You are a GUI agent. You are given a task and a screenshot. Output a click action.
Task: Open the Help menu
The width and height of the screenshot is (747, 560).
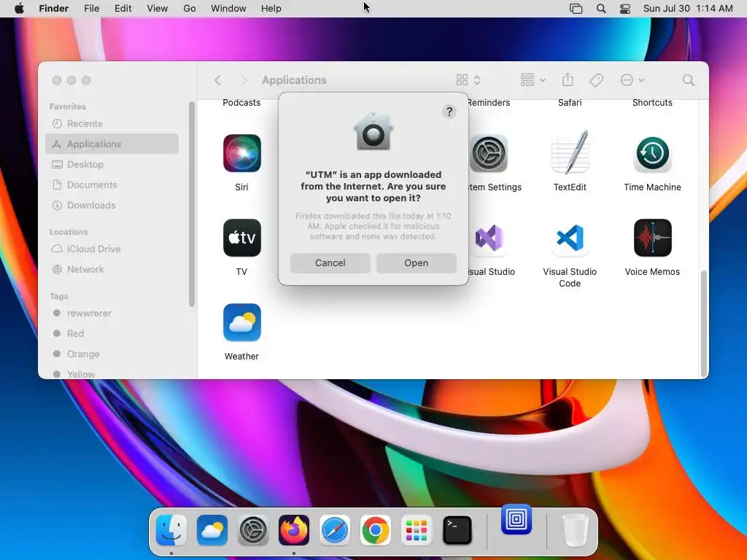pos(271,9)
